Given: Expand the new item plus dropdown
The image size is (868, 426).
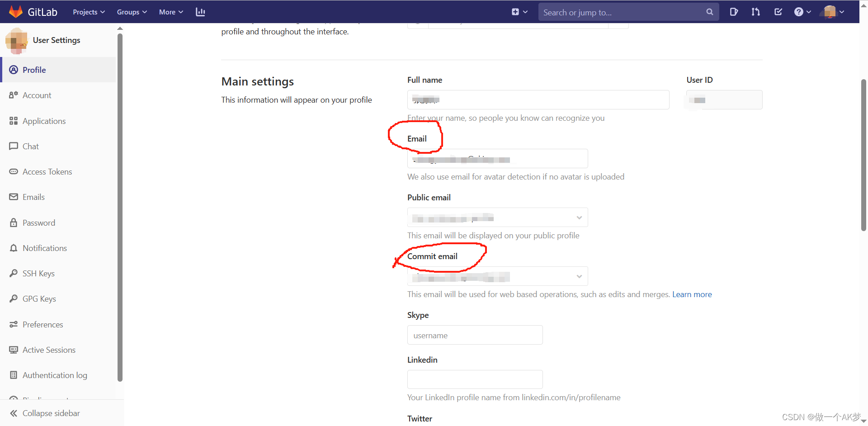Looking at the screenshot, I should click(x=519, y=12).
